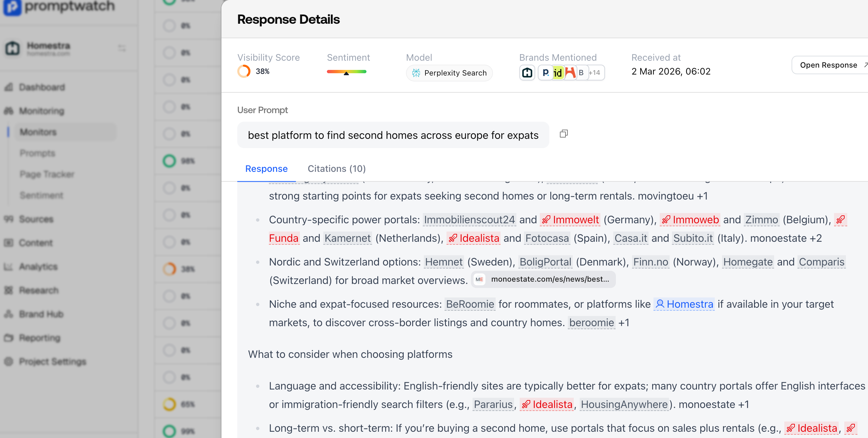Screen dimensions: 868x438
Task: Open the Dashboard sidebar icon
Action: coord(9,87)
